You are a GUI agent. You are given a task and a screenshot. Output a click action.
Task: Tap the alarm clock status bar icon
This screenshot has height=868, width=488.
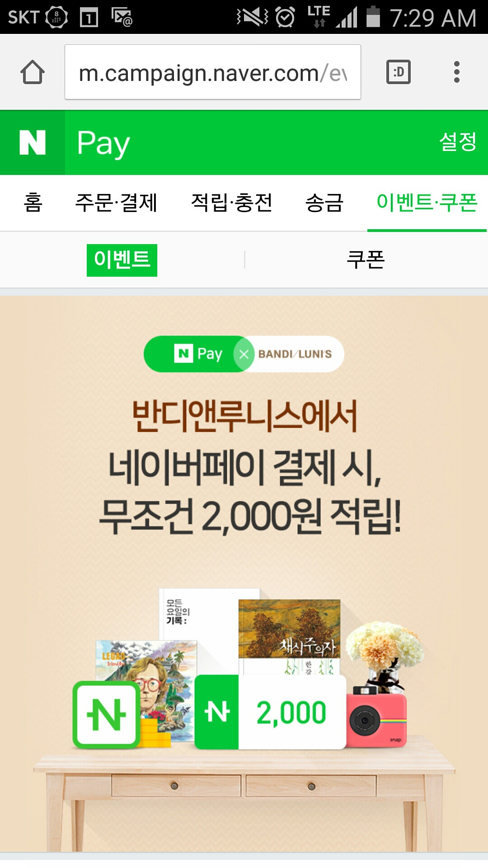pos(285,18)
